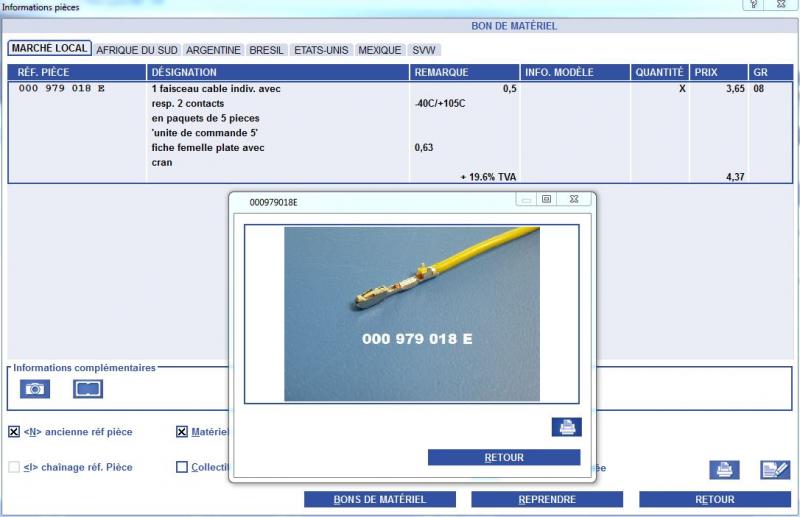This screenshot has width=800, height=517.
Task: Open the notes edit icon at bottom right
Action: tap(775, 470)
